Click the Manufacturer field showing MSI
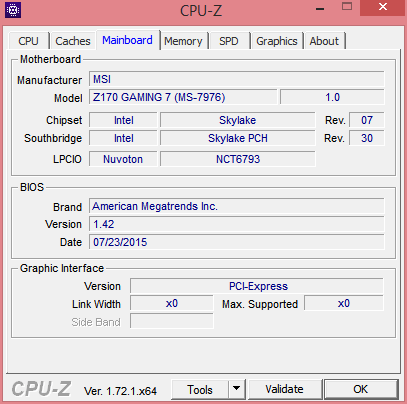 237,79
